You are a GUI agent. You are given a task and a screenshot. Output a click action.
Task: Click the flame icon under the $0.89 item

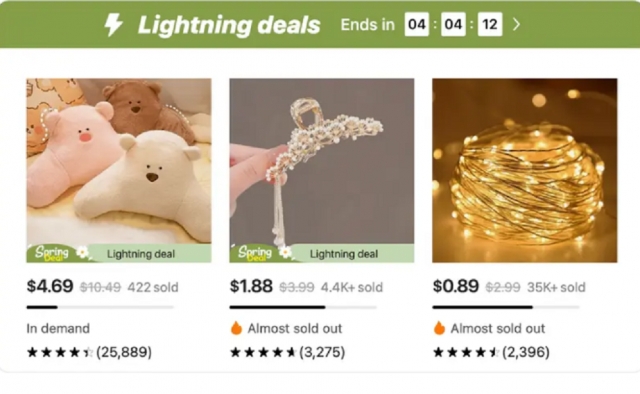click(439, 328)
